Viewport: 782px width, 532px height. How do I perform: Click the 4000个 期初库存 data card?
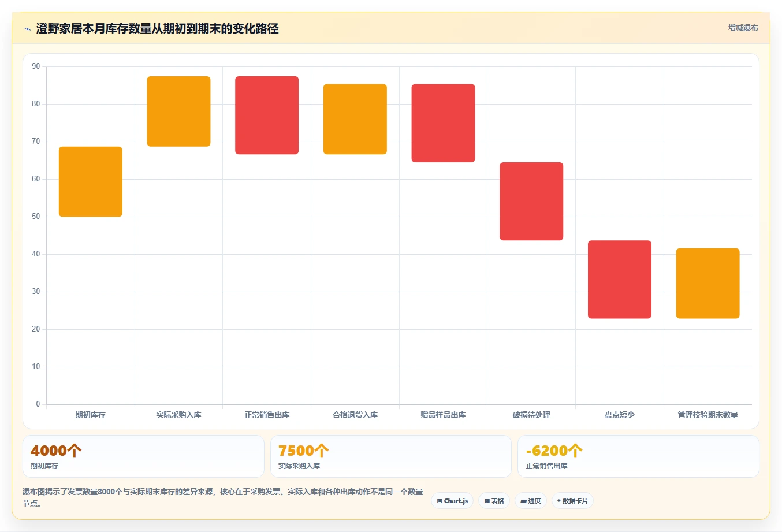(x=143, y=456)
